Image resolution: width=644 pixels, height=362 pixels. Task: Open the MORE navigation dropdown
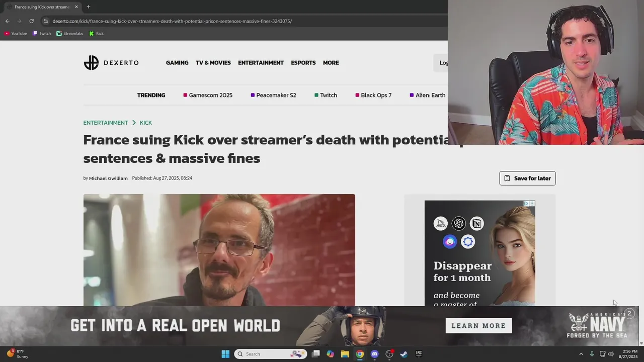coord(331,63)
